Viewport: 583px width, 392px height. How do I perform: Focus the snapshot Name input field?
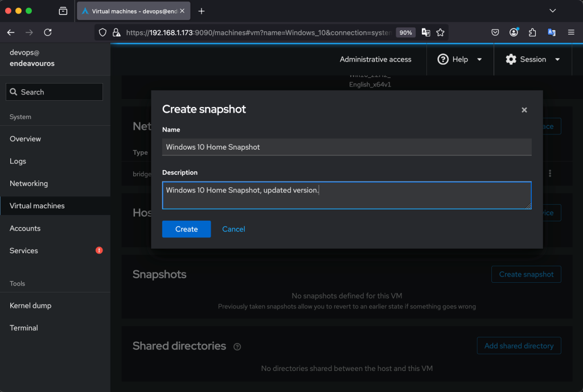pos(347,147)
